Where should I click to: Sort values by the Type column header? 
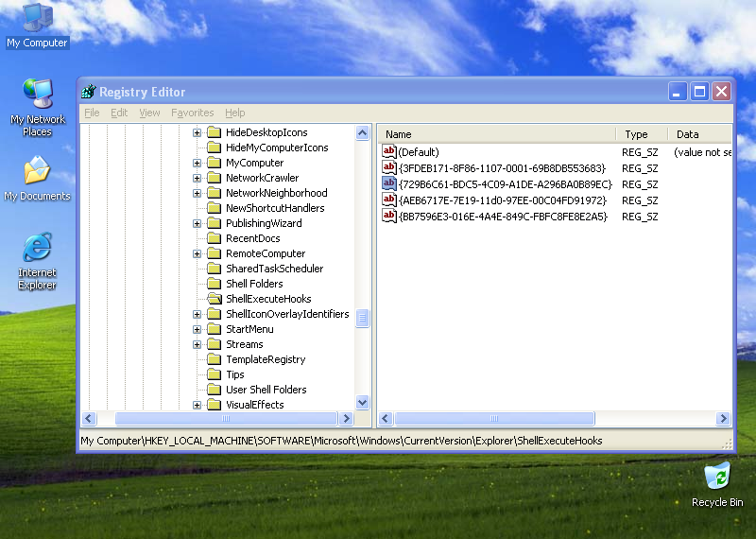642,134
